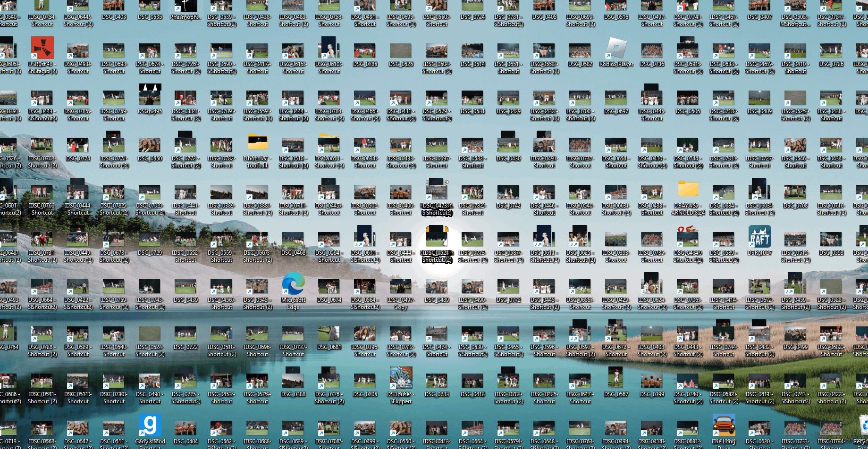868x449 pixels.
Task: Open the ARNOLD 8.24 yellow folder
Action: (688, 190)
